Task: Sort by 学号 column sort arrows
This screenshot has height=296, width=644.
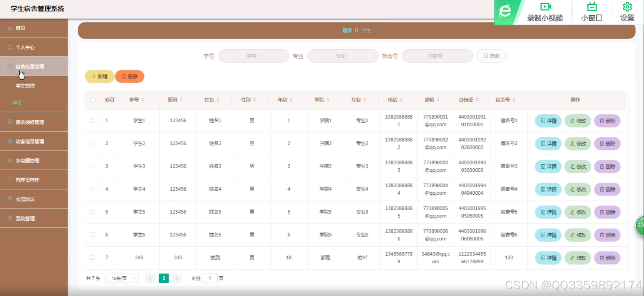Action: point(142,100)
